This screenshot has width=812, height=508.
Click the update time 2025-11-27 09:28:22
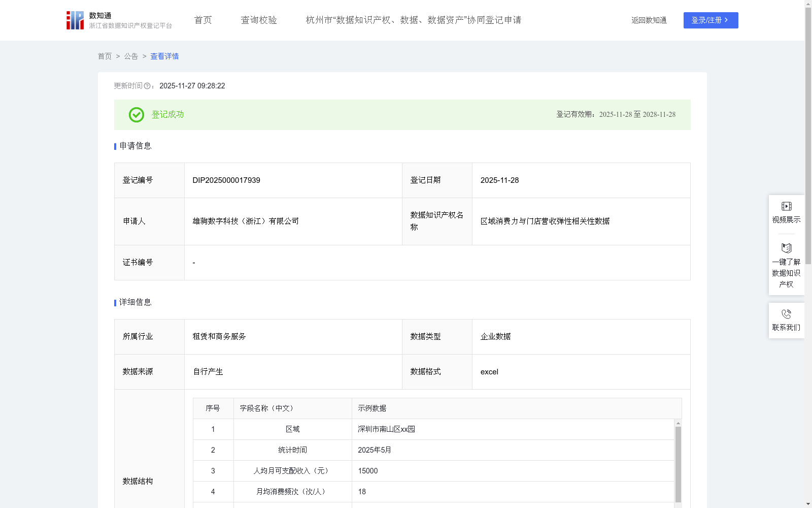[x=192, y=86]
